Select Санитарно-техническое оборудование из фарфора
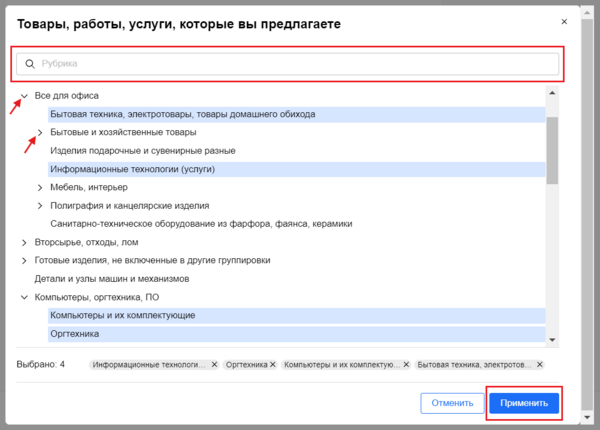 tap(201, 224)
